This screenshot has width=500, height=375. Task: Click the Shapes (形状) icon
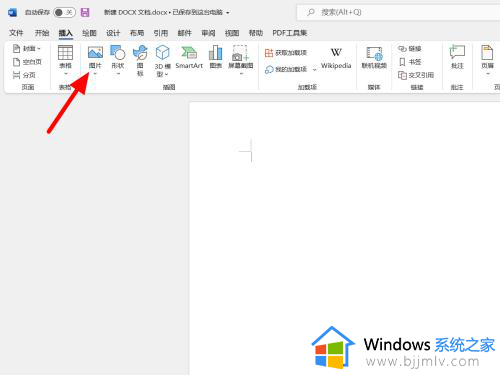(118, 52)
